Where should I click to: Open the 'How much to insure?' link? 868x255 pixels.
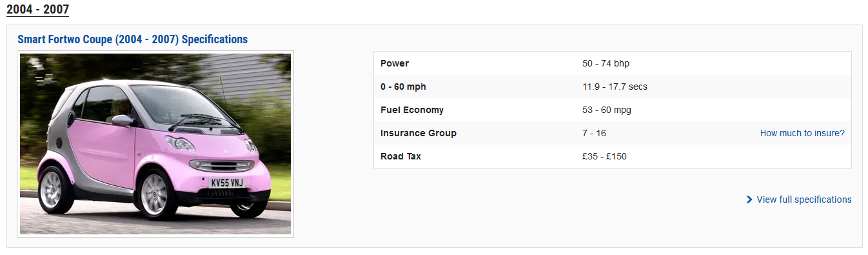click(802, 133)
